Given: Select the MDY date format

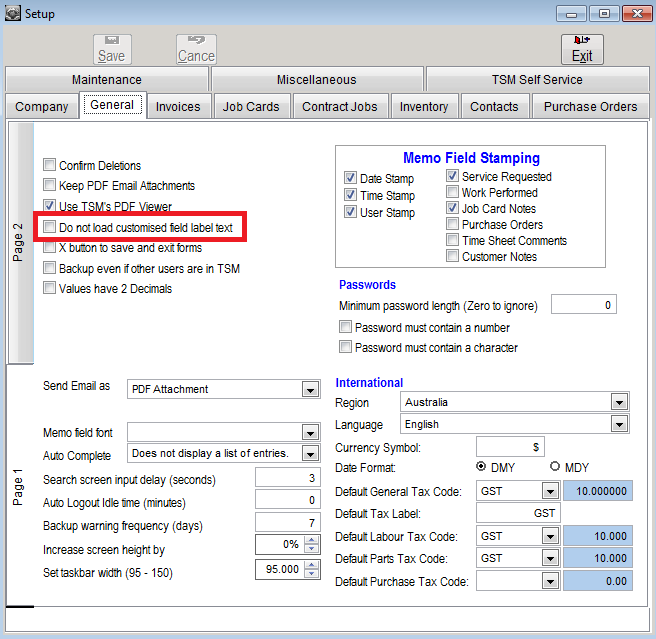Looking at the screenshot, I should pyautogui.click(x=555, y=467).
